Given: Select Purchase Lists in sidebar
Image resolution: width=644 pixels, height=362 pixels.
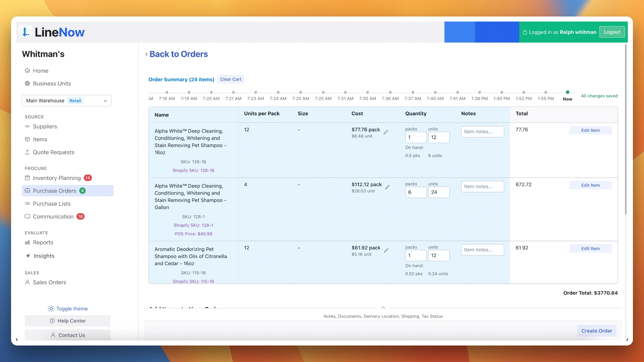Looking at the screenshot, I should pyautogui.click(x=52, y=204).
